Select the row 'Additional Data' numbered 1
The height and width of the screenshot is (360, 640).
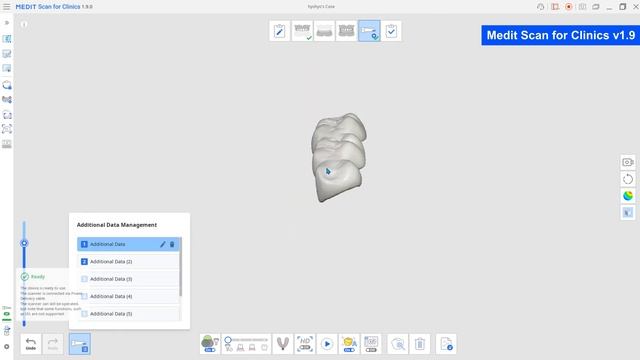128,244
